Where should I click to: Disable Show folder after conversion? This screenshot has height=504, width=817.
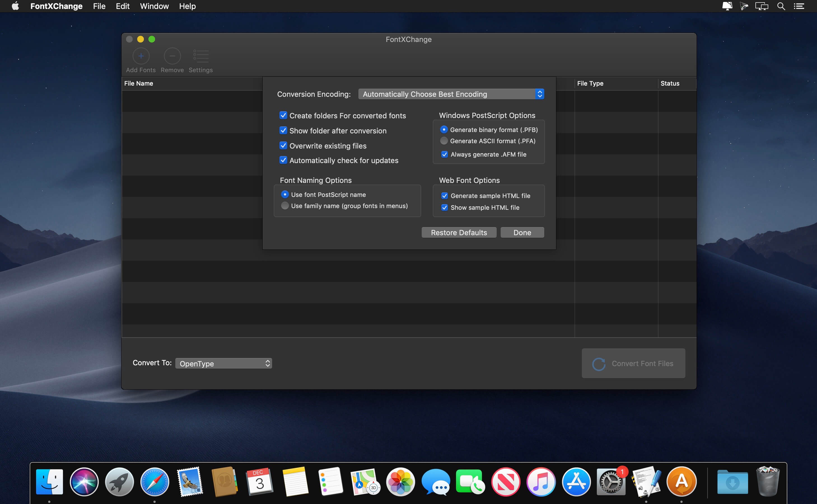click(283, 131)
